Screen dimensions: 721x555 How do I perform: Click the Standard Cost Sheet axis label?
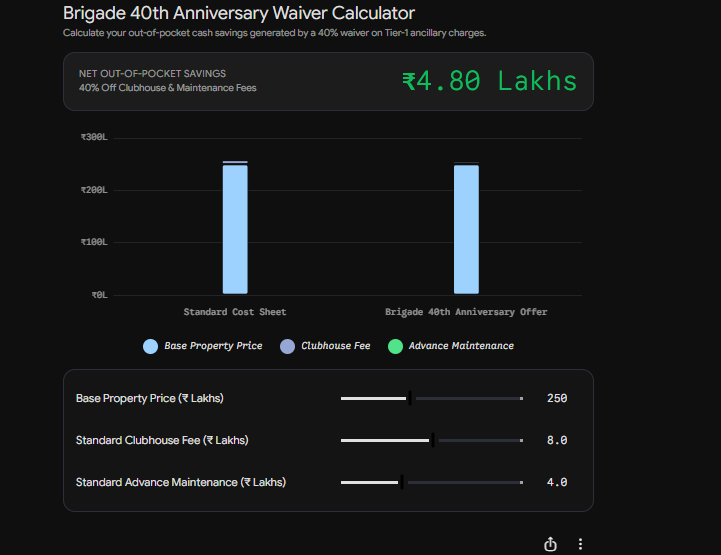tap(235, 312)
